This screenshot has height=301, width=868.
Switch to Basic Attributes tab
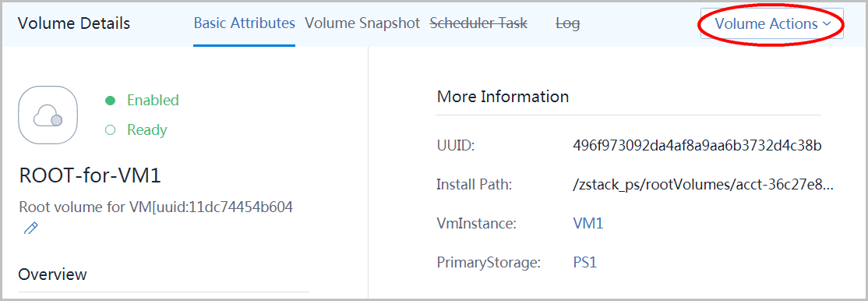pyautogui.click(x=244, y=23)
